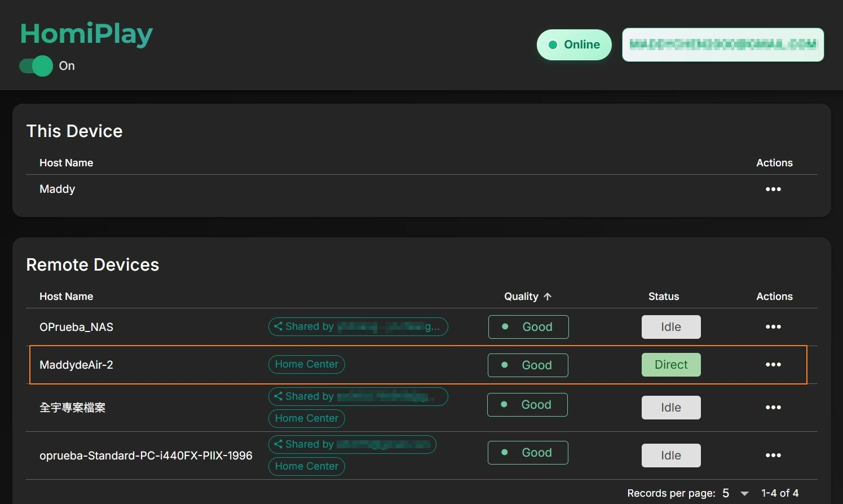843x504 pixels.
Task: Select the oprueba-Standard-PC-i440FX-PIIX-1996 host name
Action: (145, 456)
